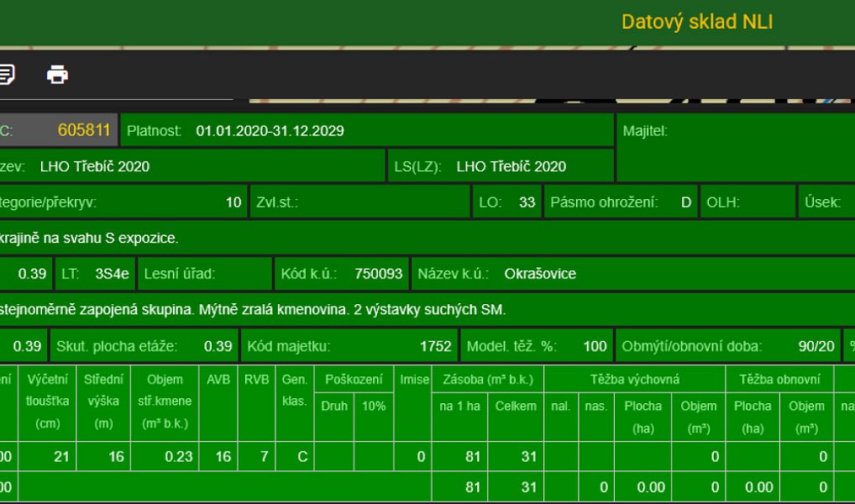This screenshot has width=855, height=504.
Task: Click the Objem stř.kmene column header
Action: [165, 402]
